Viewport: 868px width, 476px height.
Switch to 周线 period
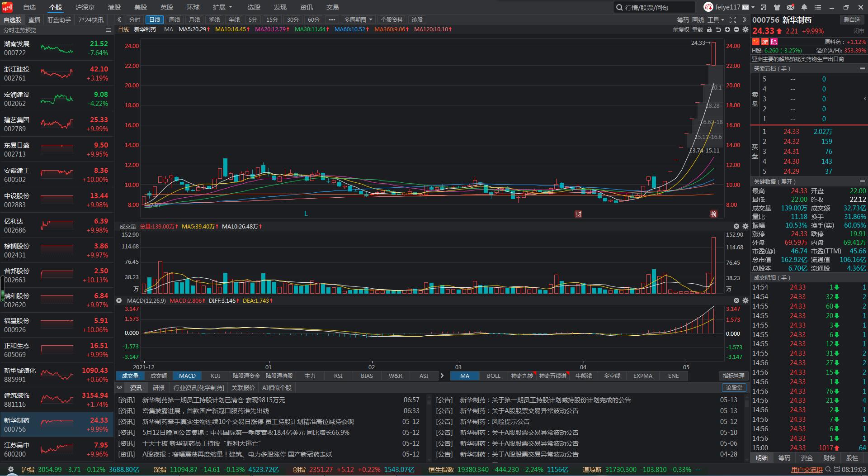(175, 20)
